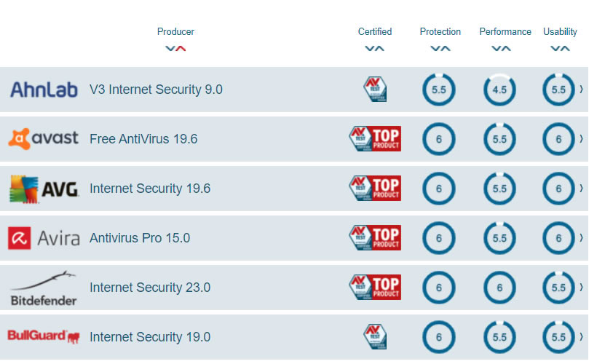Expand AhnLab row with right chevron
Image resolution: width=589 pixels, height=364 pixels.
[581, 90]
